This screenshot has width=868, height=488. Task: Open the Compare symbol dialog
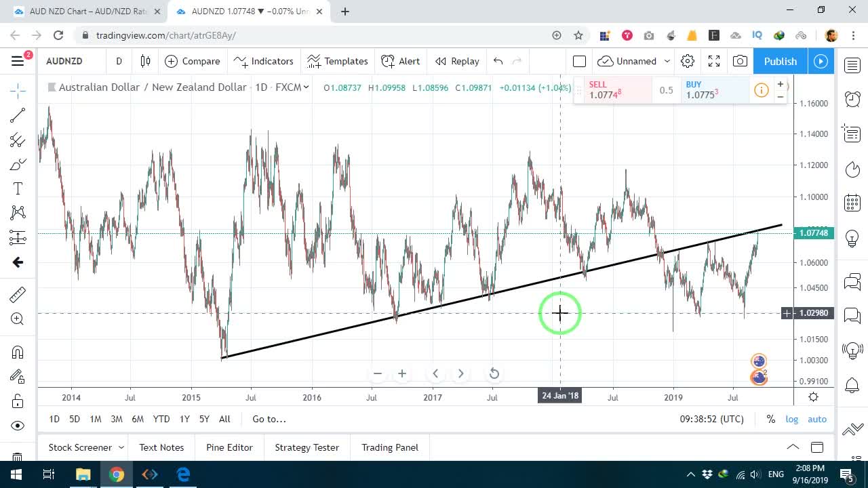tap(193, 61)
